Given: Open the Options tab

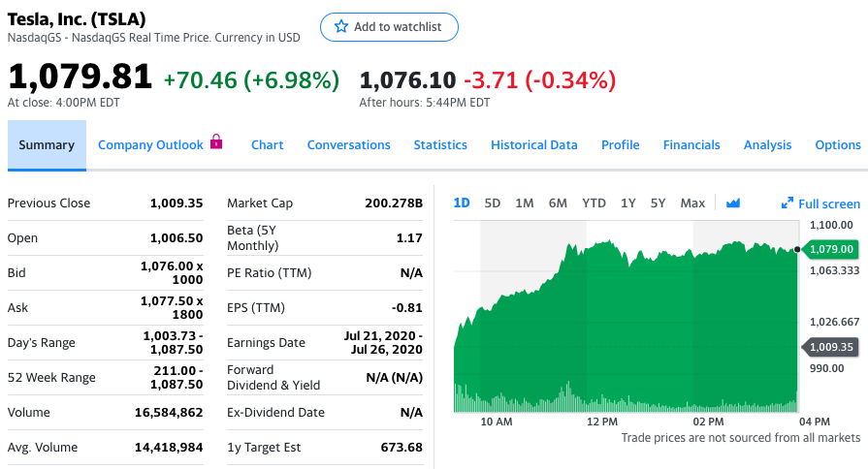Looking at the screenshot, I should 838,145.
